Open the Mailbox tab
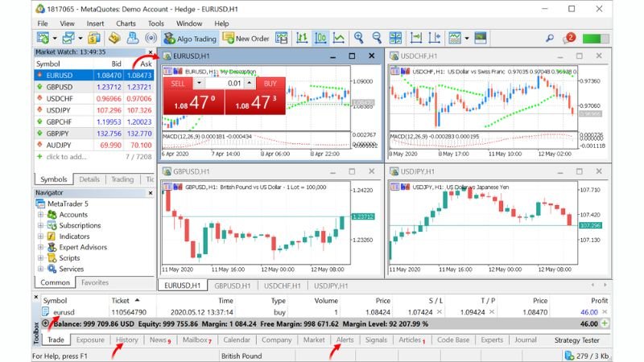This screenshot has width=644, height=362. click(196, 339)
